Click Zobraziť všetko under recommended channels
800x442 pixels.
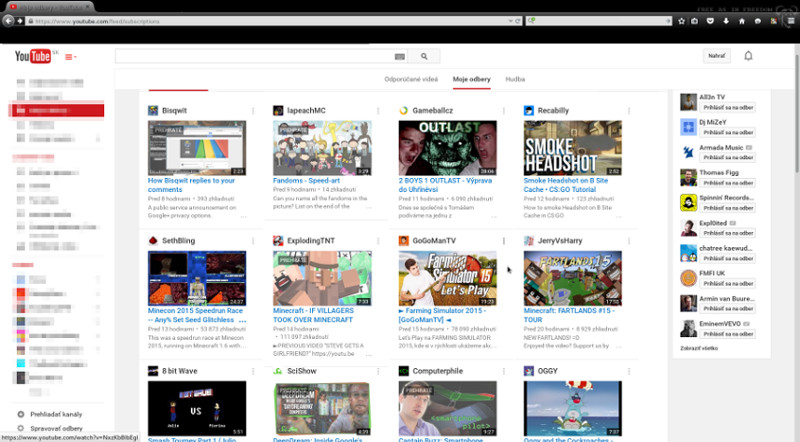(x=699, y=348)
